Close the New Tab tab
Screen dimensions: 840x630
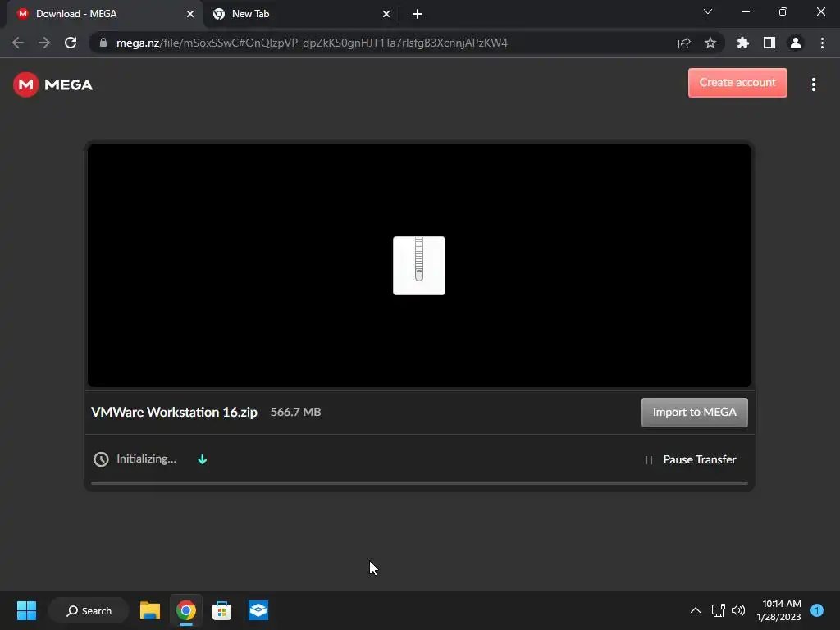click(386, 14)
